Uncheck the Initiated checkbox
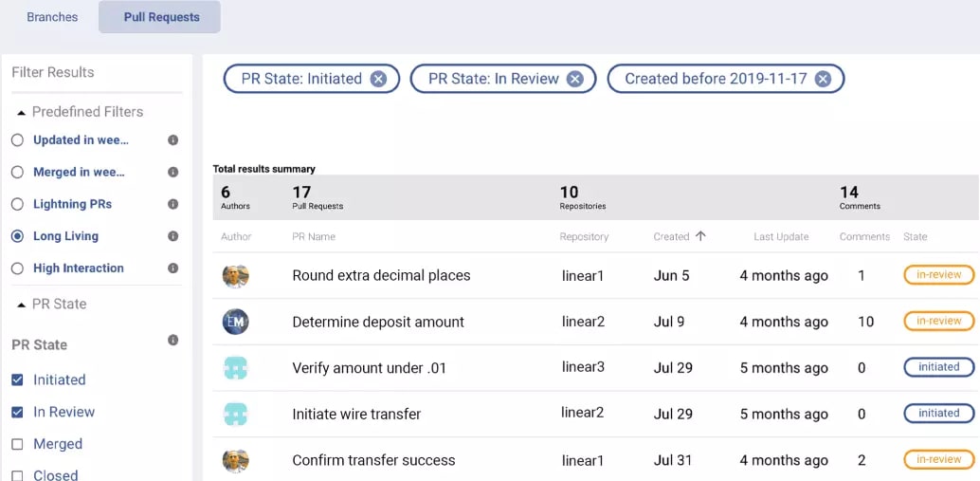 [17, 379]
